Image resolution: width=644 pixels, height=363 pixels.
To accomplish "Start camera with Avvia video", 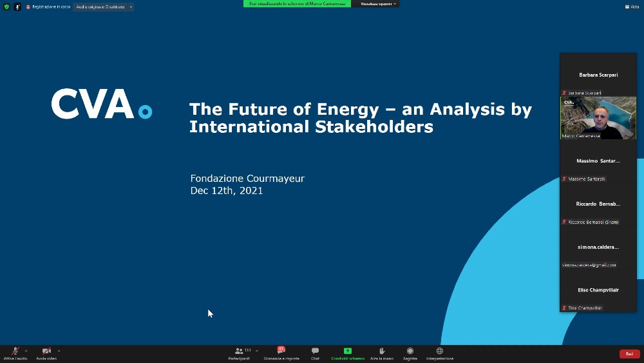I will coord(46,353).
